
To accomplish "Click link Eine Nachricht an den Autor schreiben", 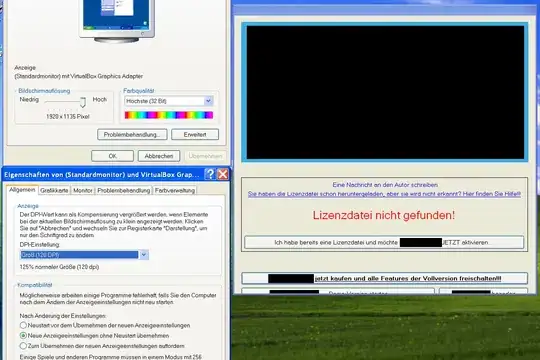I will pos(385,185).
